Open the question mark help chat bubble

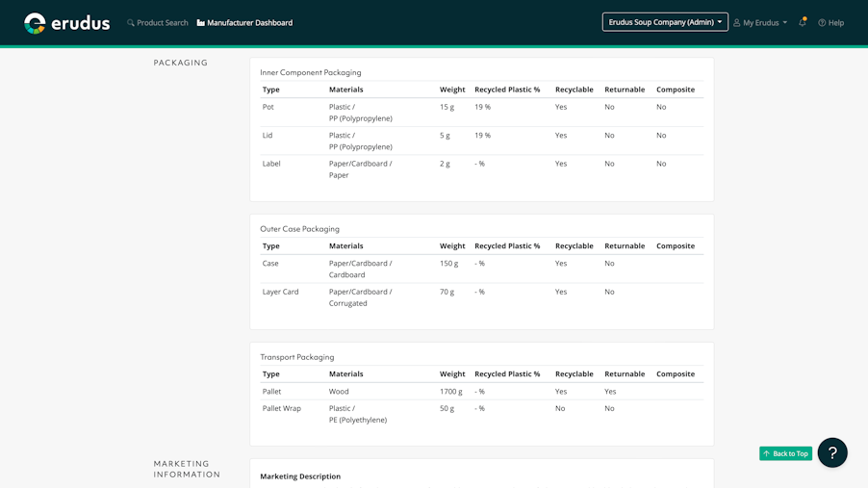click(x=832, y=452)
